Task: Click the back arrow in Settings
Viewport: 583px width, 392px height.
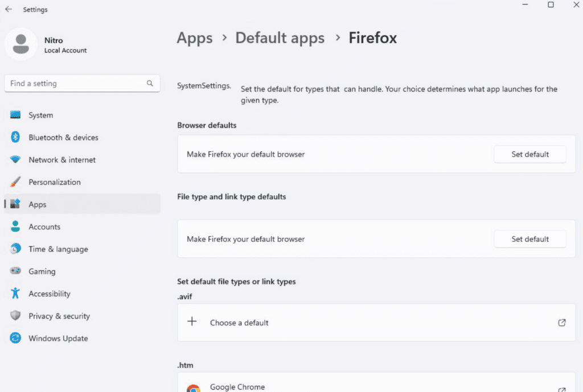Action: (x=9, y=9)
